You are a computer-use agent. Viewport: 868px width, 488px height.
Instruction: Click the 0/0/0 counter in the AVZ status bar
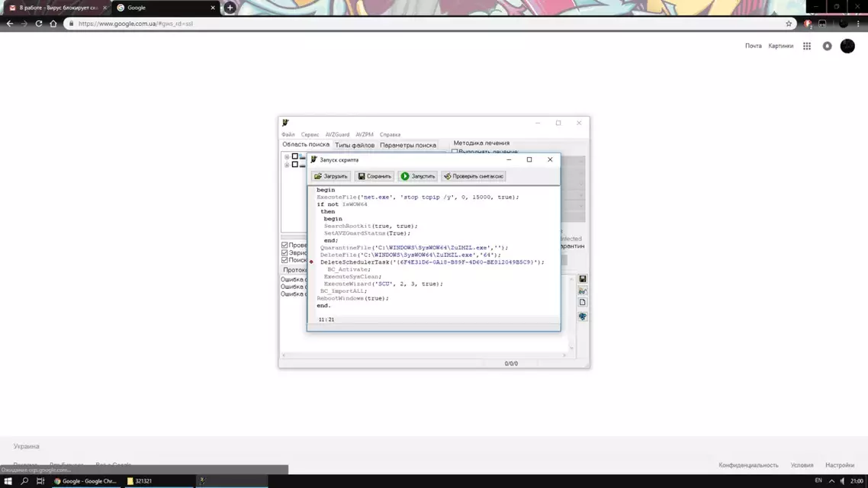511,364
